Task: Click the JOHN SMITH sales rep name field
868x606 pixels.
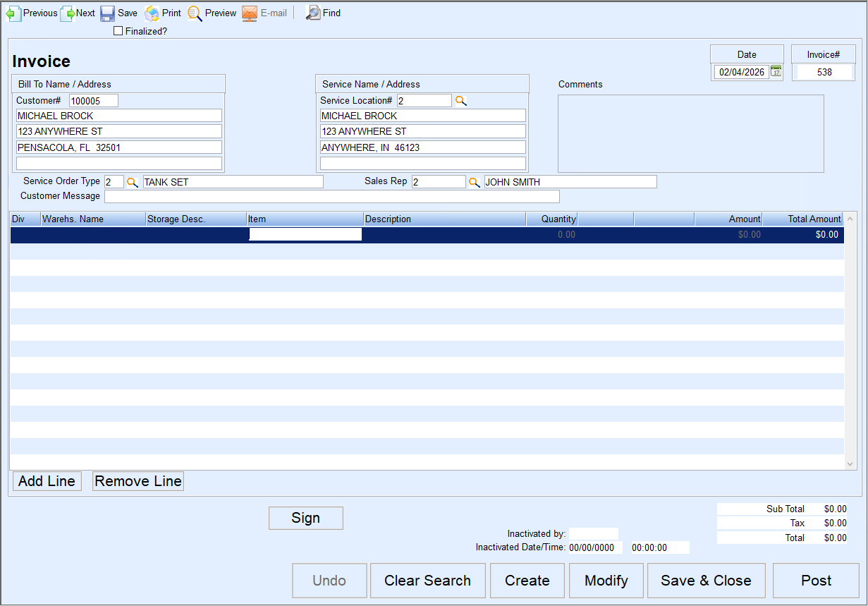Action: (570, 182)
